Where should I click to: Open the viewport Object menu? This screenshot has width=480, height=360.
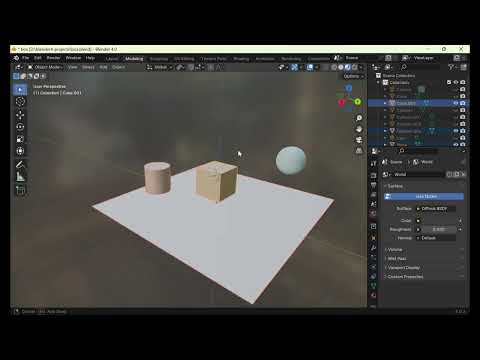[118, 67]
